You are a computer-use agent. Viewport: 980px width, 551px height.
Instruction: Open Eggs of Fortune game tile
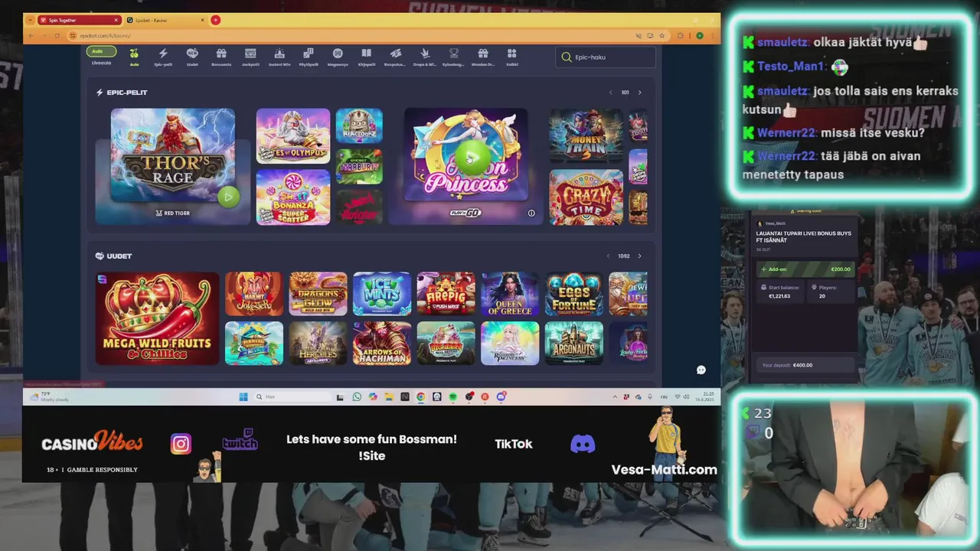(574, 294)
